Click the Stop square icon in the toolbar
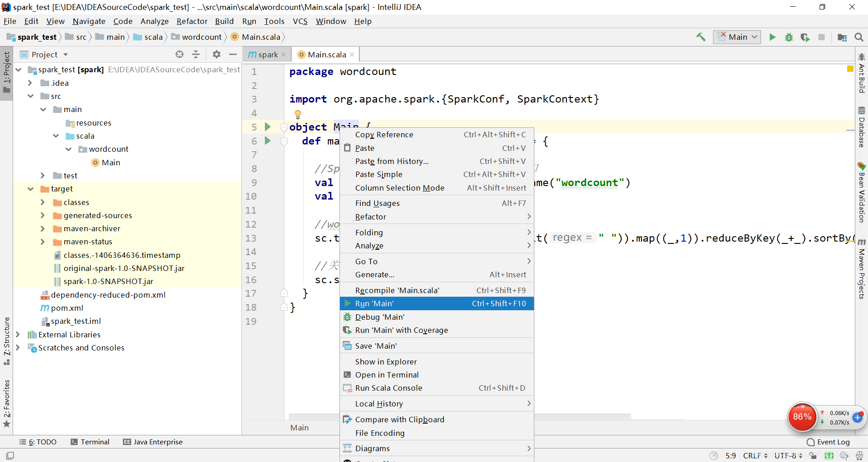 (821, 37)
